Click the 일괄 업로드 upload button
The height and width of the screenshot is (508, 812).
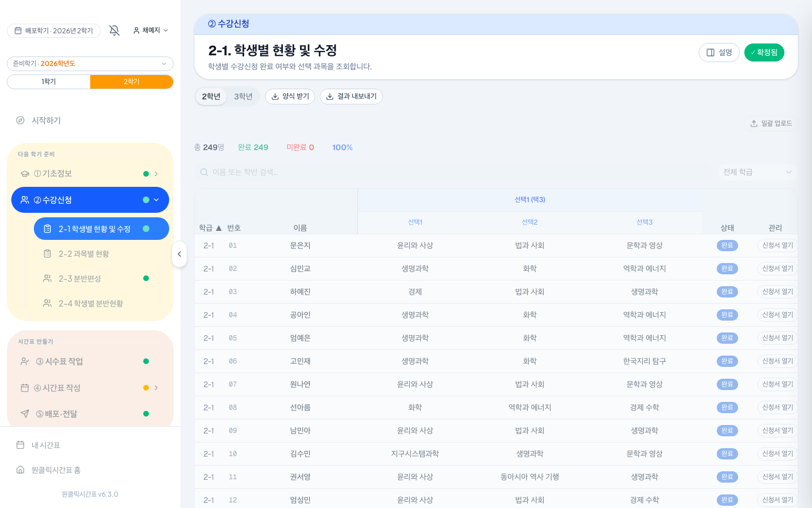pos(771,123)
